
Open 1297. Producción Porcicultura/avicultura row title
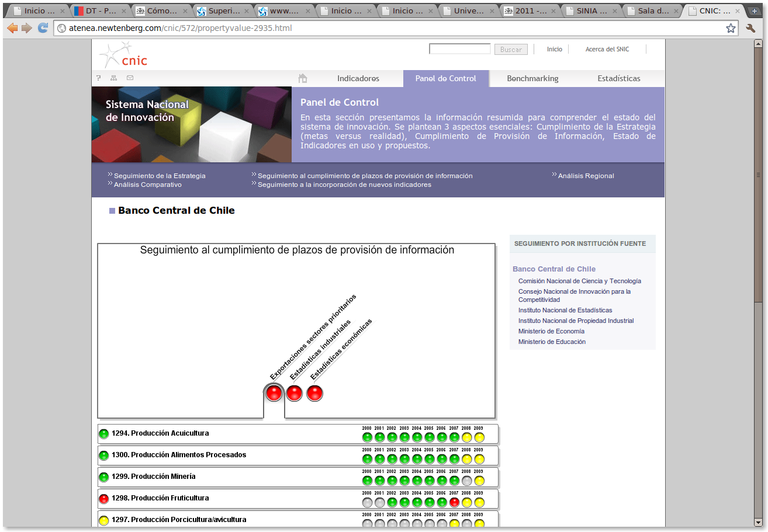click(179, 520)
